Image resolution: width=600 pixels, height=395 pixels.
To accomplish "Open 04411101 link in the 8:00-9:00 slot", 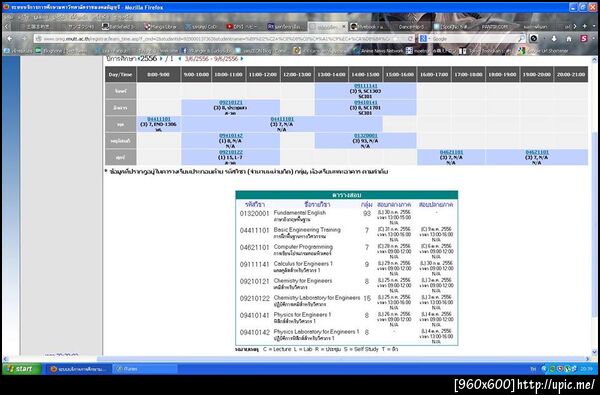I will (159, 119).
